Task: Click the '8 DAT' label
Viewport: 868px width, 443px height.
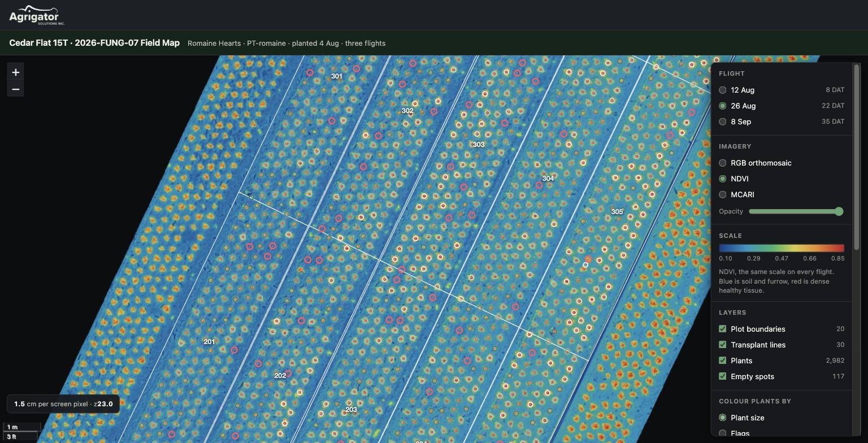Action: click(835, 90)
